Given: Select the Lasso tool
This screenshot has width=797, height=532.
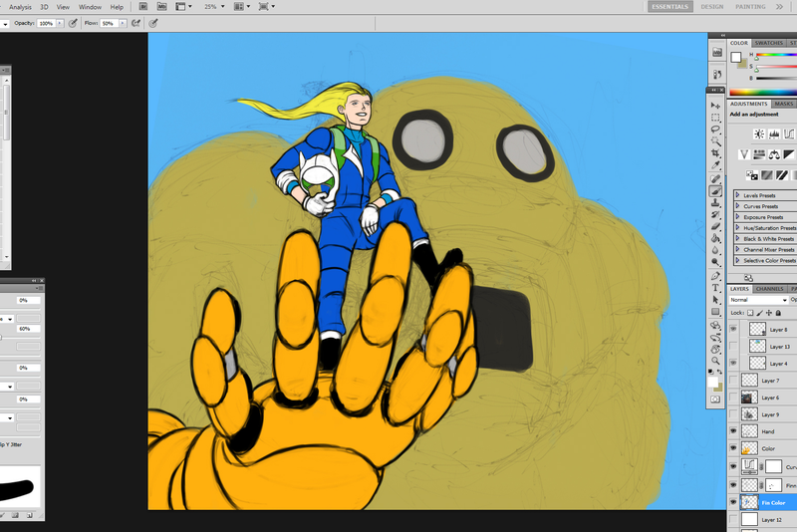Looking at the screenshot, I should coord(715,130).
